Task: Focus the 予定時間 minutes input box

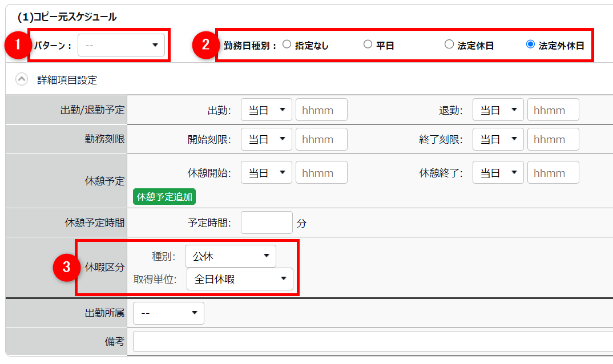Action: point(267,223)
